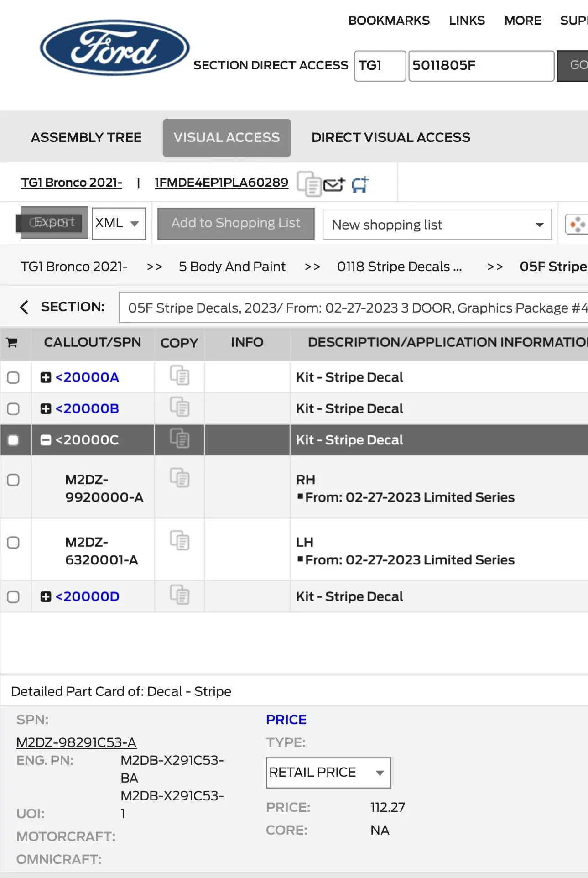Open the TG1 Bronco 2021- link
Screen dimensions: 588x878
pos(72,183)
